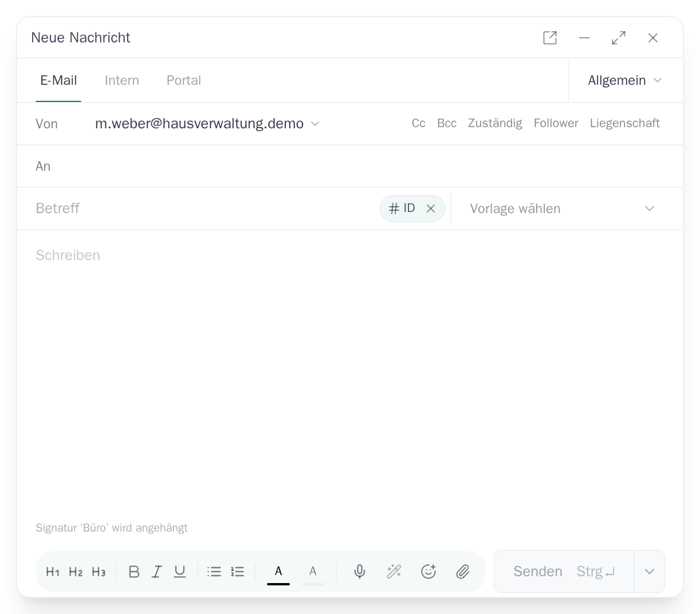Add a Follower
This screenshot has height=614, width=700.
tap(556, 124)
